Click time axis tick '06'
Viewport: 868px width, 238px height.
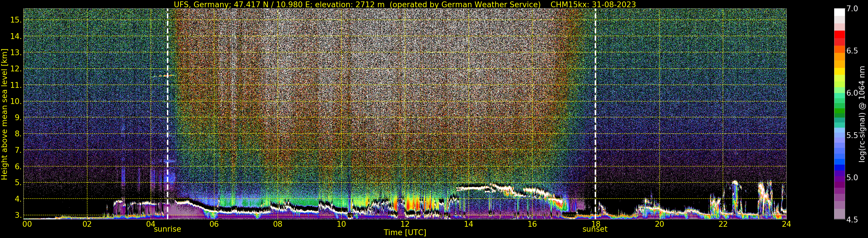tap(214, 224)
